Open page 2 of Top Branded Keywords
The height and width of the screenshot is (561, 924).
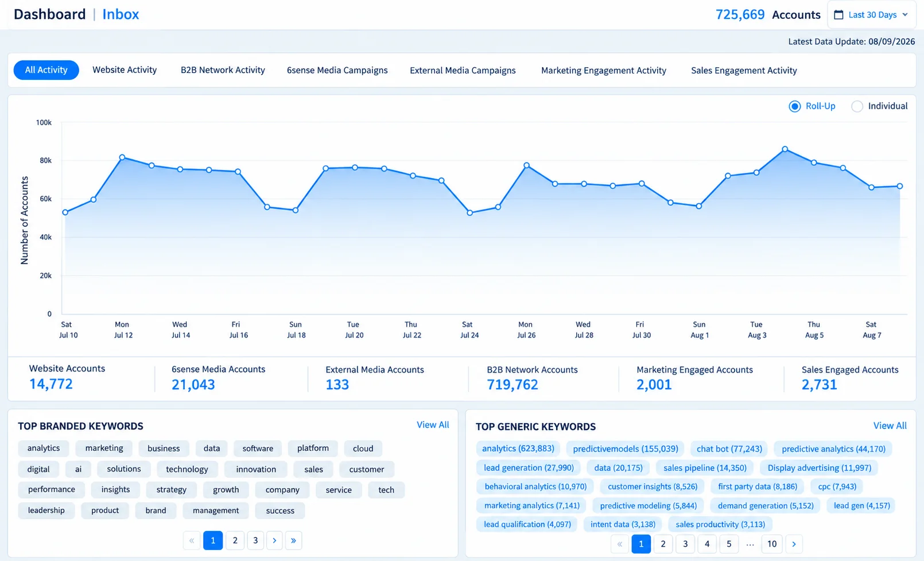click(x=235, y=540)
